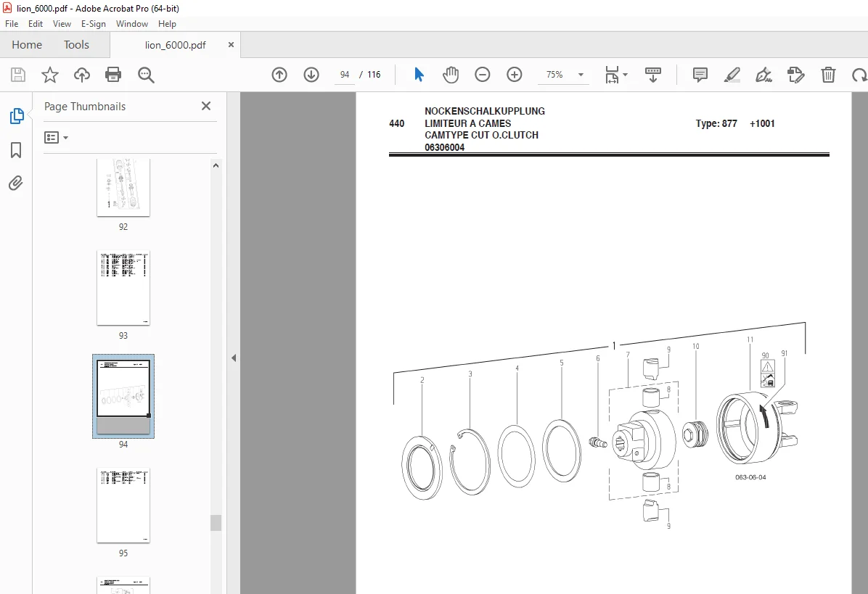
Task: Zoom out with minus icon
Action: pos(483,75)
